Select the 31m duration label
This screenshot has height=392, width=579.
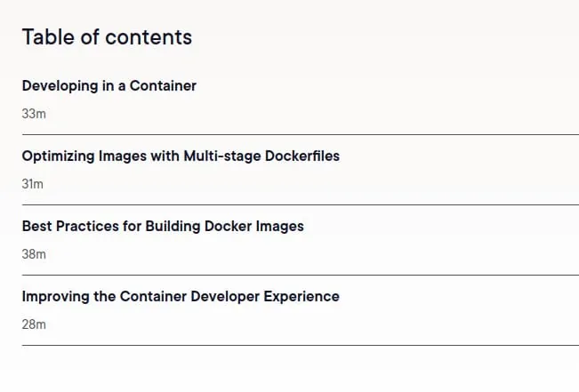(33, 184)
